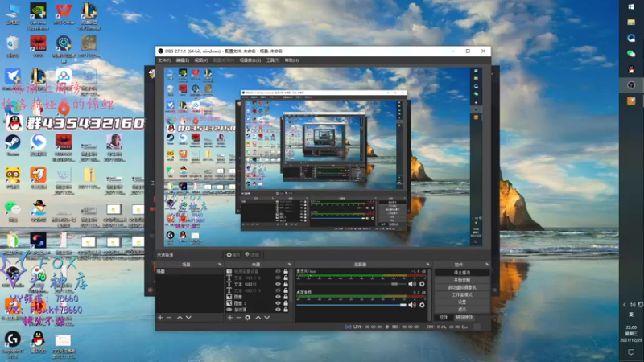Screen dimensions: 644x362
Task: Remove selected scene with minus icon
Action: [169, 317]
